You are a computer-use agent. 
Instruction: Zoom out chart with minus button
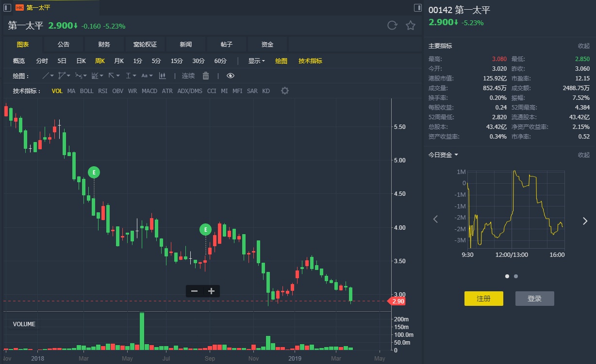point(195,291)
